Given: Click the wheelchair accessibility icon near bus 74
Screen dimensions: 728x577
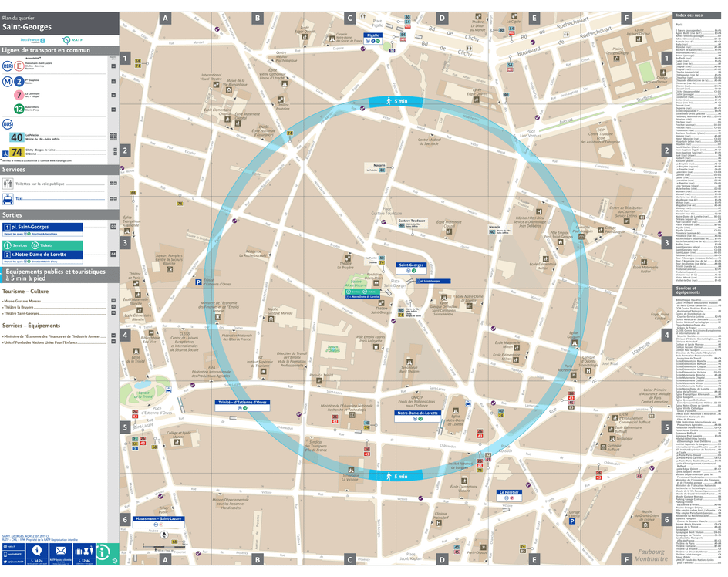Looking at the screenshot, I should click(5, 155).
